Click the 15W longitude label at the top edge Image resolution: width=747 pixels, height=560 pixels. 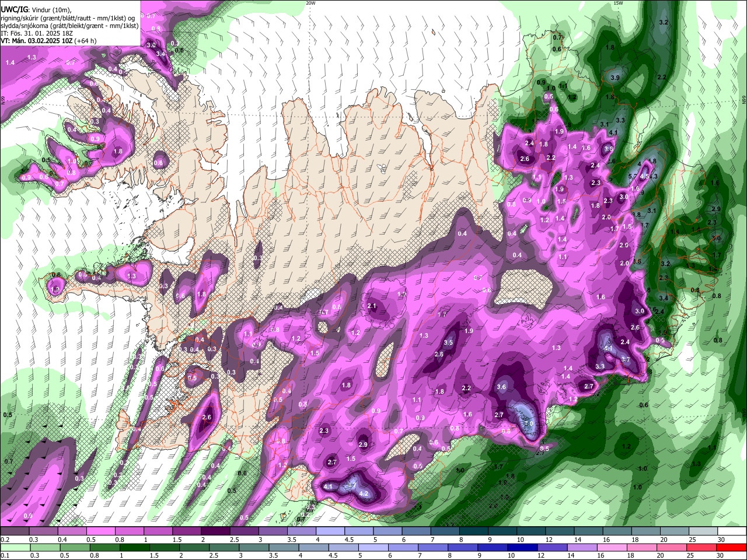click(619, 3)
